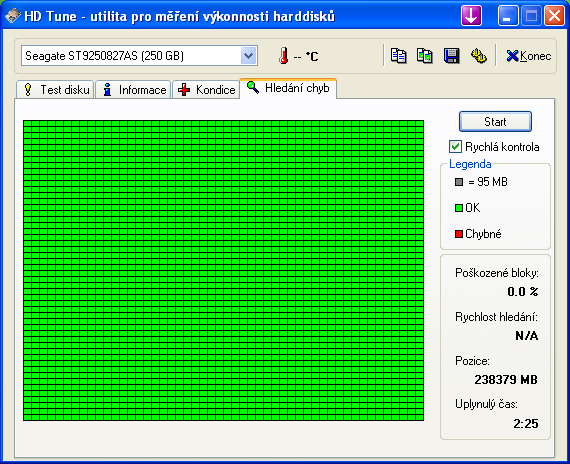
Task: Click the 'Poškozené bloky:' label
Action: (x=497, y=273)
